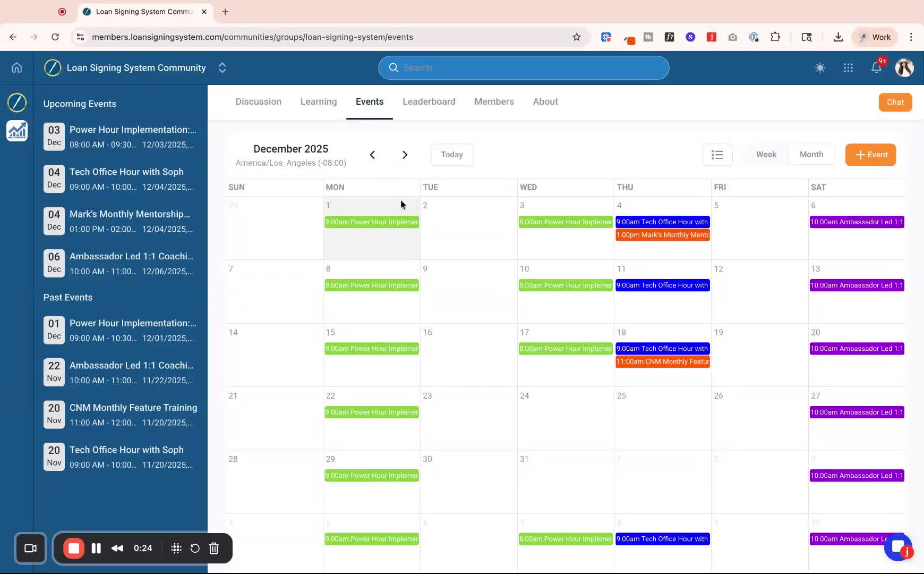This screenshot has width=924, height=574.
Task: Open the apps grid icon in header
Action: [848, 68]
